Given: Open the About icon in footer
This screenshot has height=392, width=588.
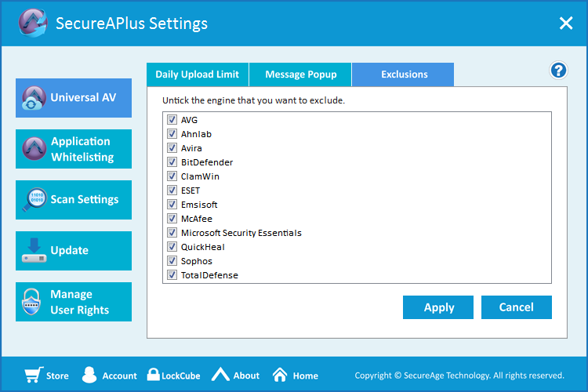Looking at the screenshot, I should coord(220,375).
